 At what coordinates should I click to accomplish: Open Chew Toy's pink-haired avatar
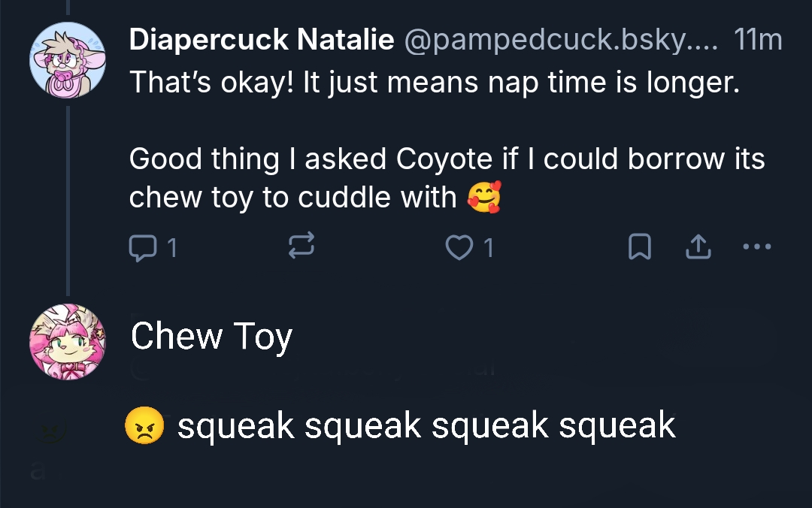tap(68, 342)
